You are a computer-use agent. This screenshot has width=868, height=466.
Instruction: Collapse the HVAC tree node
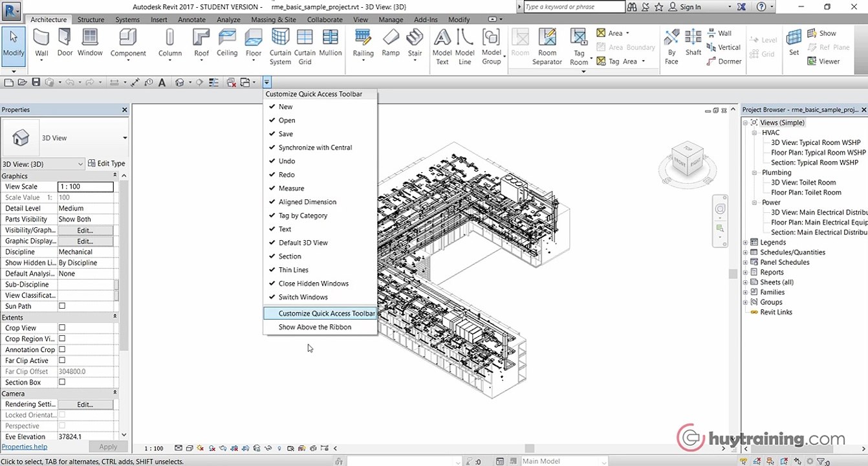755,133
